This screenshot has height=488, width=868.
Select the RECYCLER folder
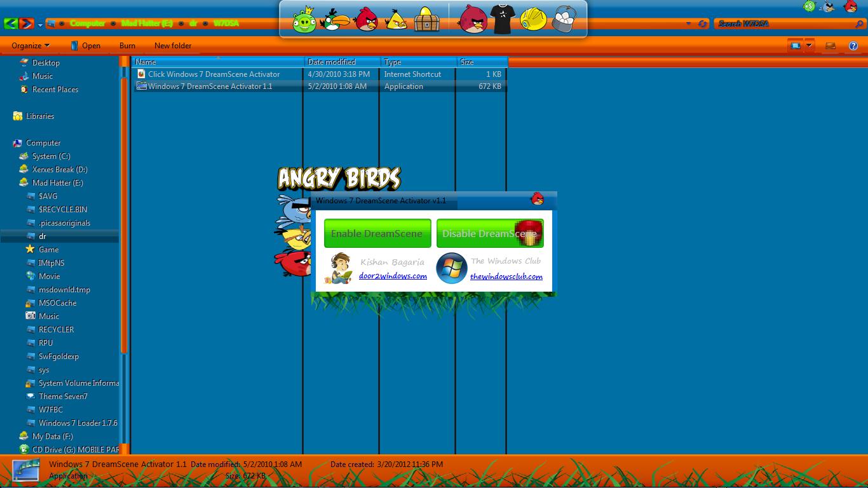coord(56,330)
